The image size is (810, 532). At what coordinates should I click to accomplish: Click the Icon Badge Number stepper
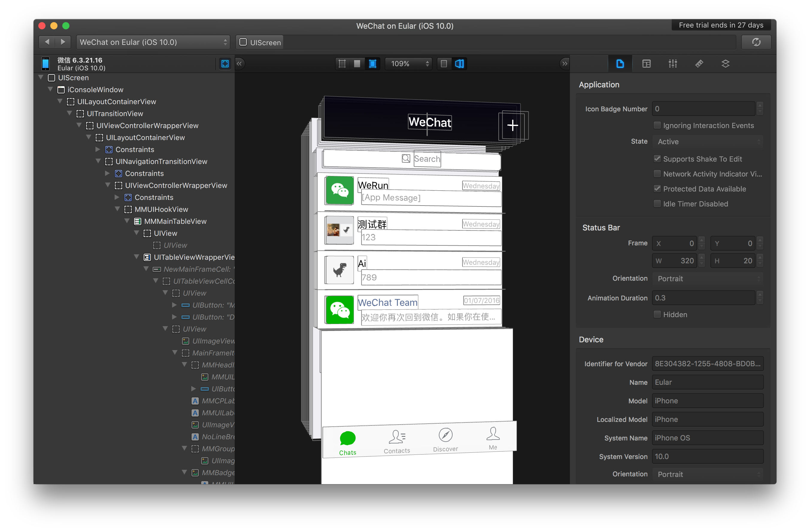[x=761, y=109]
